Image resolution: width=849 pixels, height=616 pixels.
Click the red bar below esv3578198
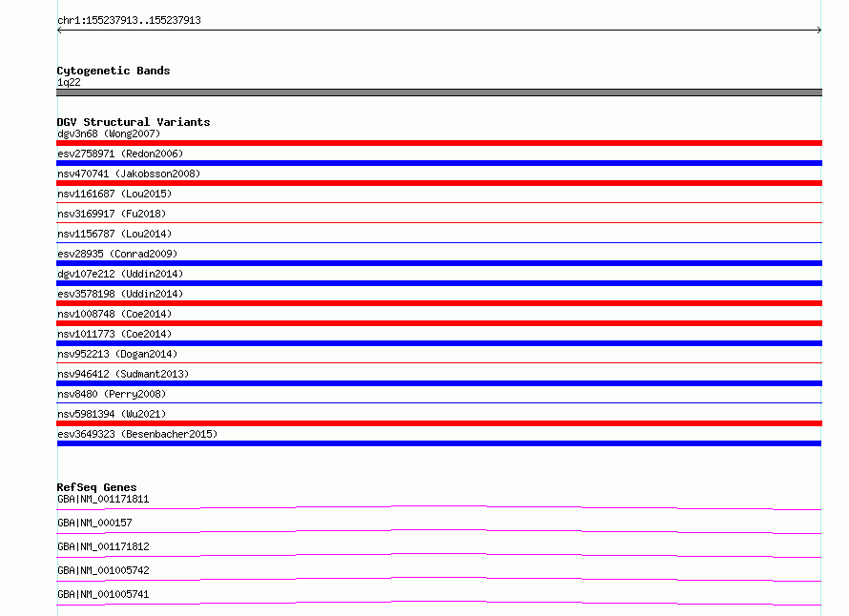(439, 303)
